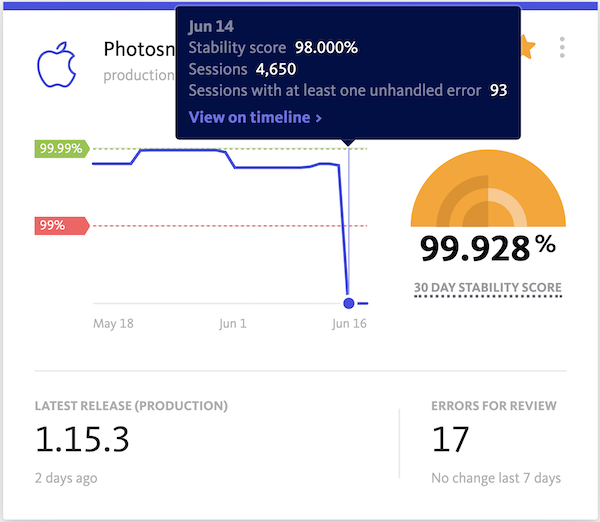This screenshot has width=600, height=522.
Task: Click the 30 DAY STABILITY SCORE label
Action: [x=488, y=287]
